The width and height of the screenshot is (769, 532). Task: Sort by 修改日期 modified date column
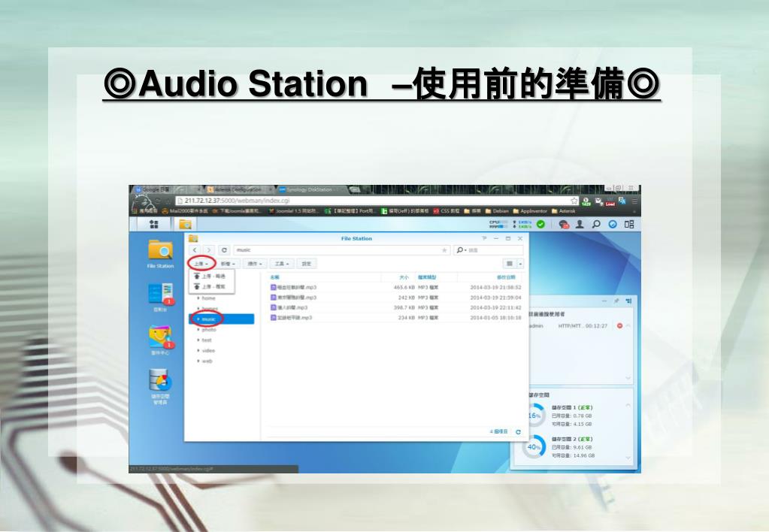click(506, 277)
